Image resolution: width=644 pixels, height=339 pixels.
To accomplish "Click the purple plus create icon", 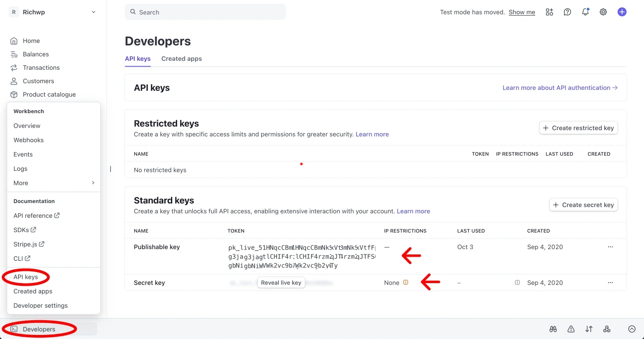I will pos(622,12).
